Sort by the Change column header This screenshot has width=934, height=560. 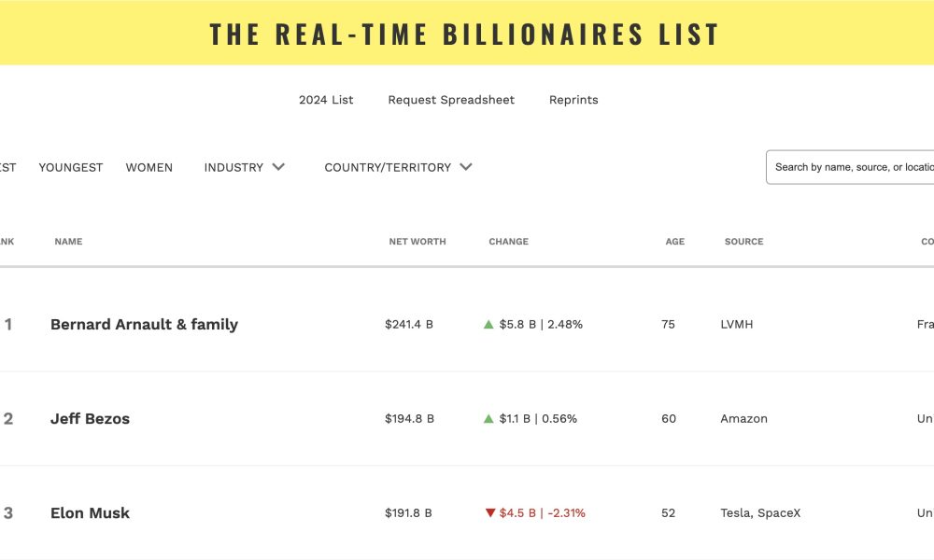coord(509,242)
